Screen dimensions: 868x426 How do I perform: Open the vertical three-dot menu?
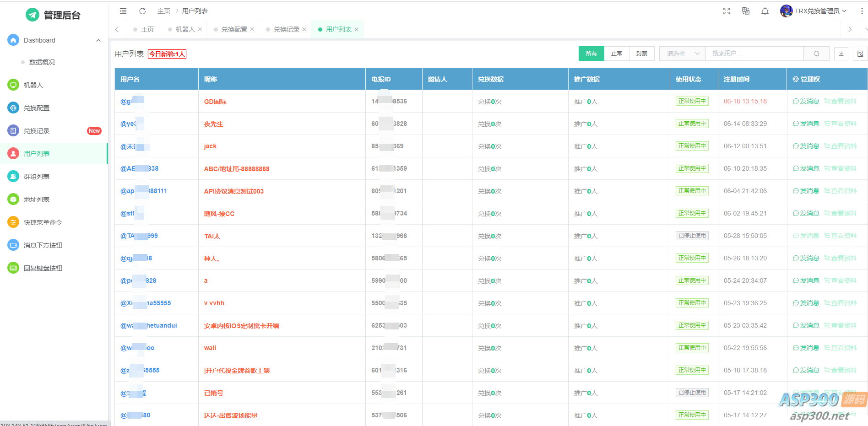[862, 11]
